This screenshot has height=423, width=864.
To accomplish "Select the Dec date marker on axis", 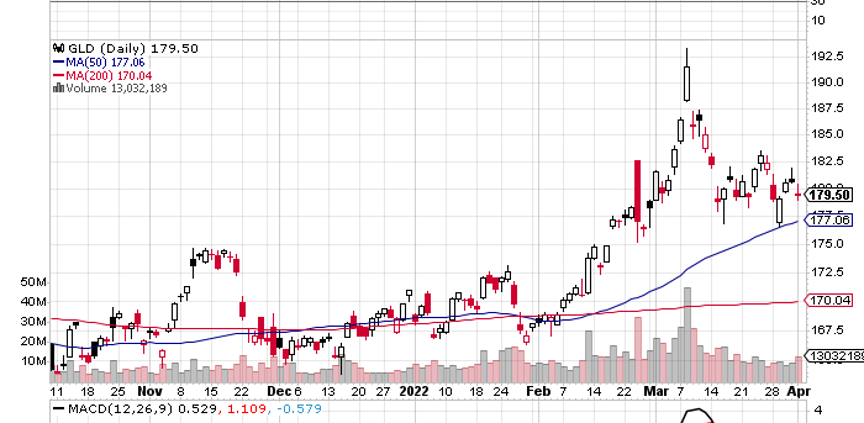I will click(x=279, y=392).
